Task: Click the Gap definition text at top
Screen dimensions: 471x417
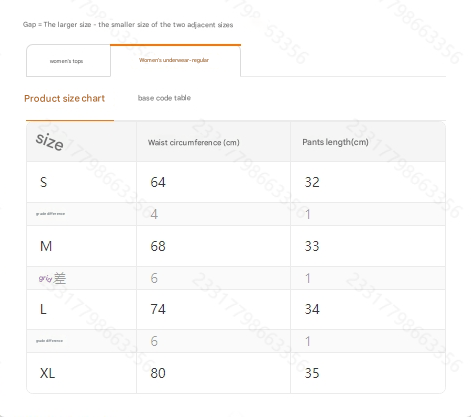Action: (x=128, y=25)
